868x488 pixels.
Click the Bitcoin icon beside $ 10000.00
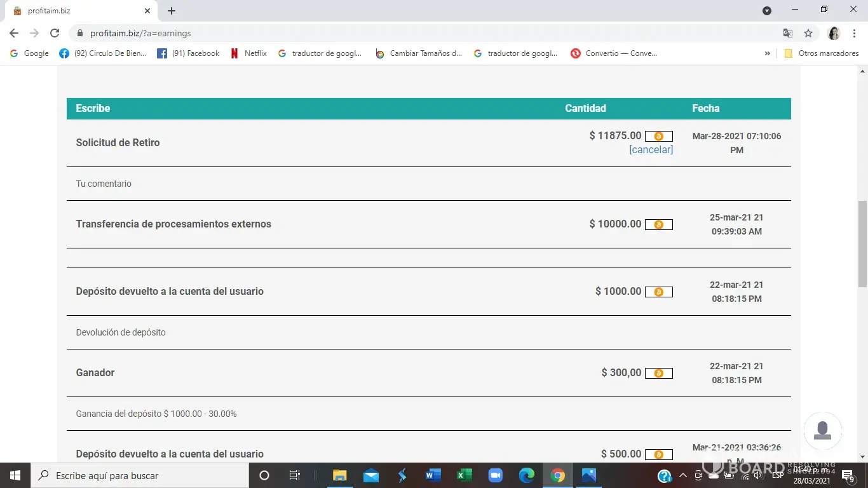[x=658, y=224]
